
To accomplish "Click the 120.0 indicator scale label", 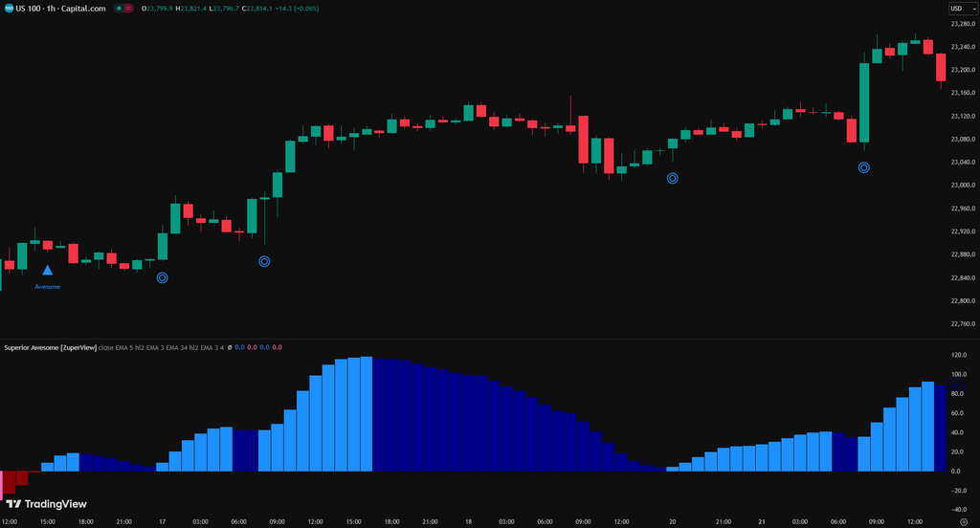I will click(959, 355).
